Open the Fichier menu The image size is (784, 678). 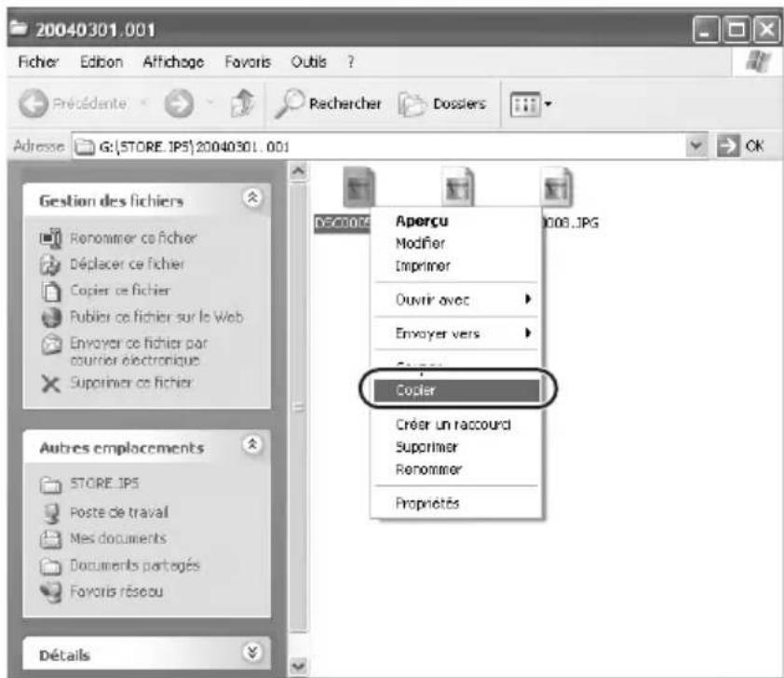click(x=38, y=61)
